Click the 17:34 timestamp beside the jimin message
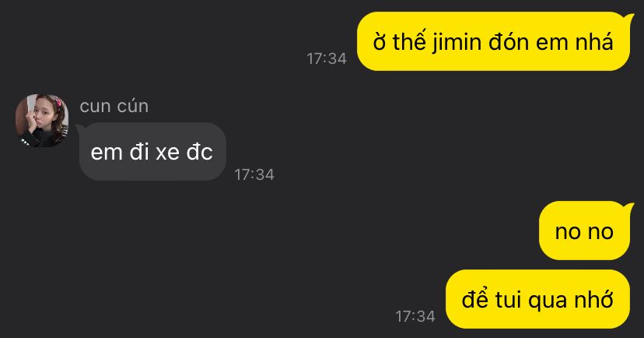644x338 pixels. 327,59
